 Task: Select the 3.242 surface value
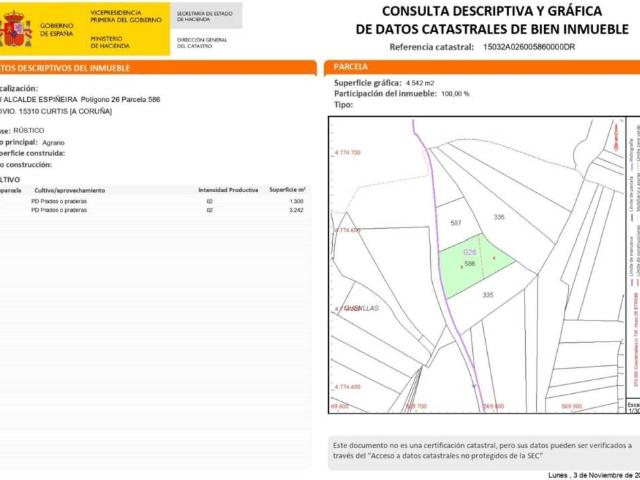[296, 210]
